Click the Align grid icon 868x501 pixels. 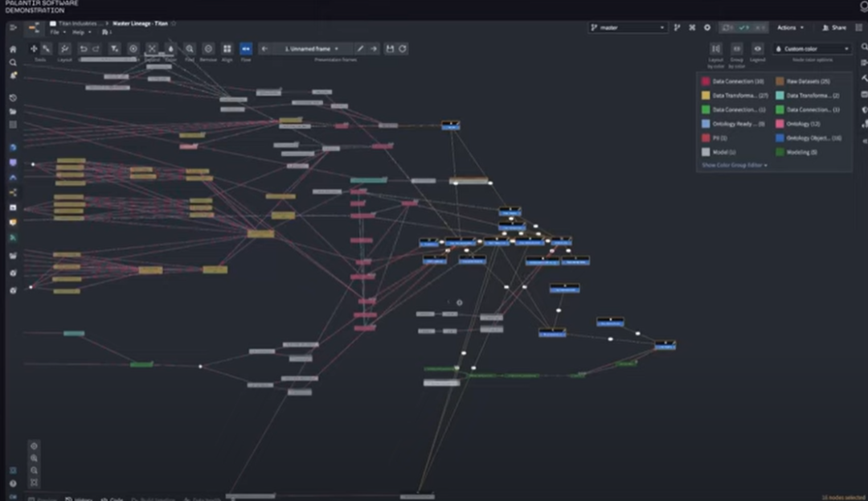pyautogui.click(x=227, y=49)
